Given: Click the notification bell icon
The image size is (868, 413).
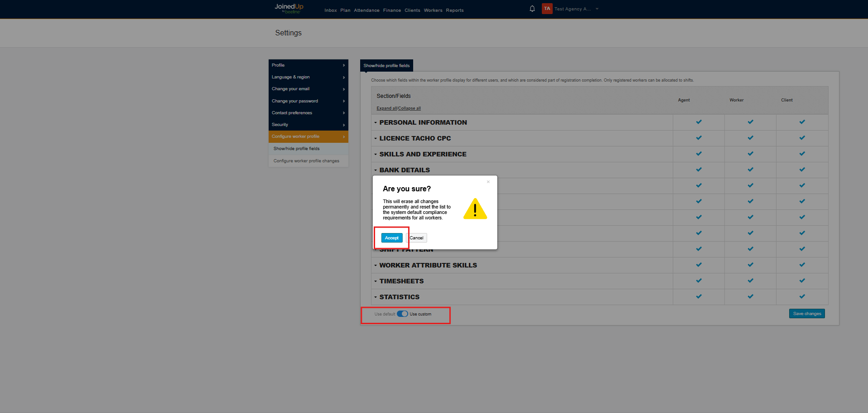Looking at the screenshot, I should [532, 8].
